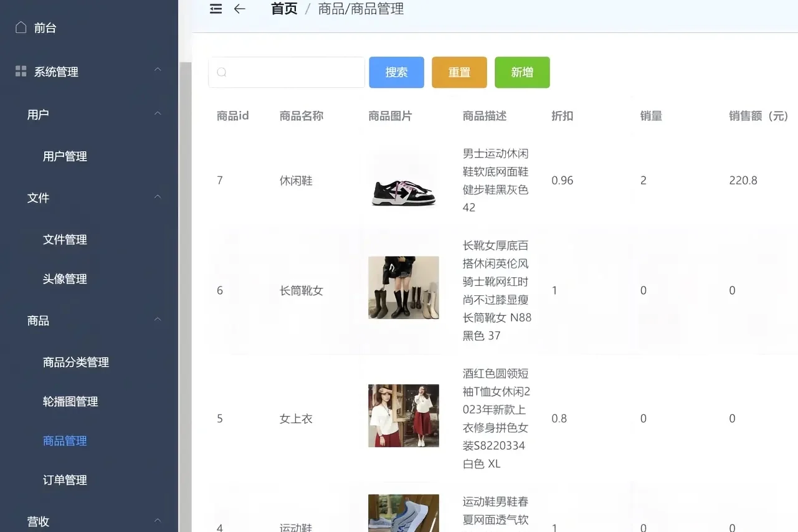Click the back arrow icon in the header

tap(240, 9)
